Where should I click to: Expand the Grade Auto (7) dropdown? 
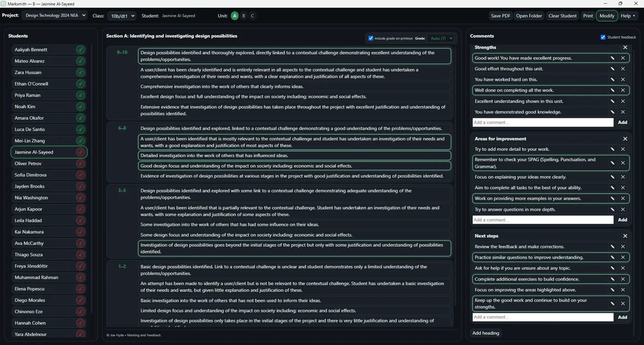click(441, 39)
